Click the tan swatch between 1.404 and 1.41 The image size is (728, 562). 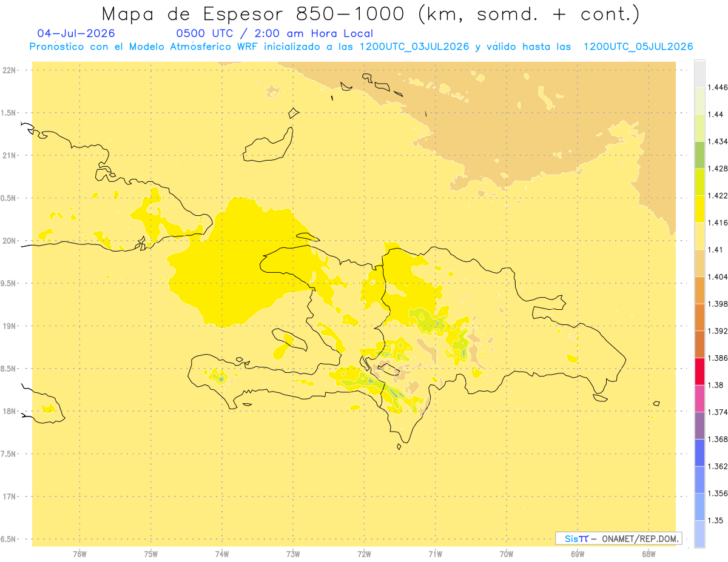(x=699, y=263)
